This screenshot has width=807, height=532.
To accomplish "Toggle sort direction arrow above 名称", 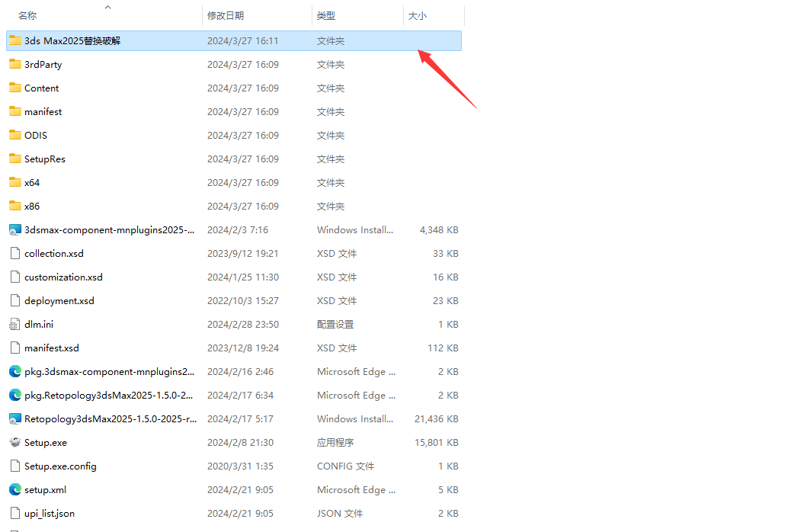I will (107, 7).
